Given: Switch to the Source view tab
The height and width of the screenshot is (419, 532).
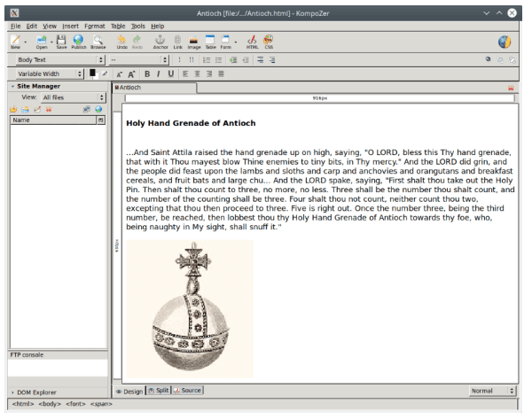Looking at the screenshot, I should tap(187, 391).
